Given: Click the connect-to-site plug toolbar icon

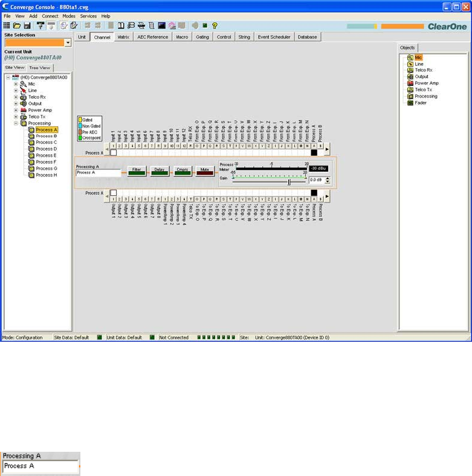Looking at the screenshot, I should (40, 25).
